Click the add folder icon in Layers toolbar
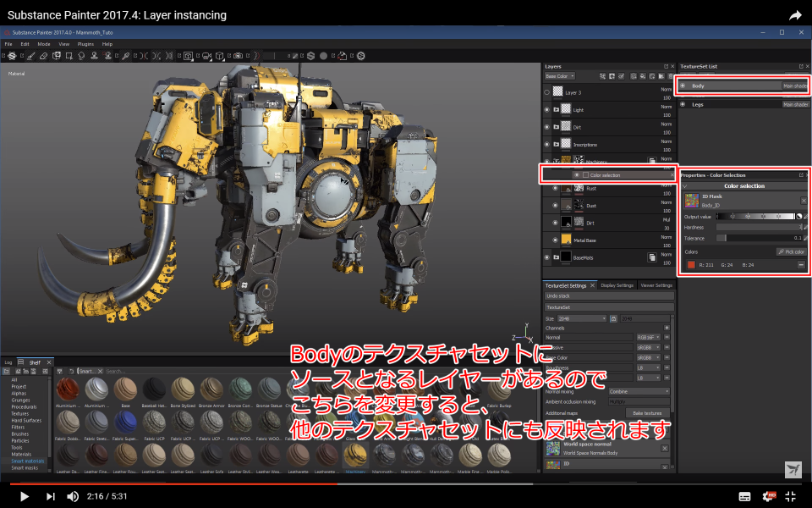The image size is (812, 508). tap(661, 76)
